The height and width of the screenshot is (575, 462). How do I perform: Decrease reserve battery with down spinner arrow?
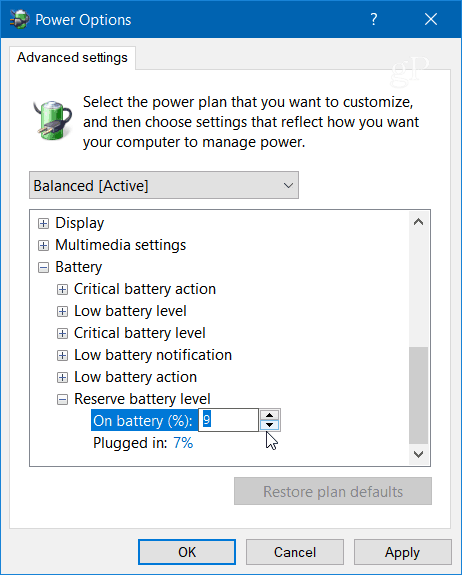click(270, 425)
